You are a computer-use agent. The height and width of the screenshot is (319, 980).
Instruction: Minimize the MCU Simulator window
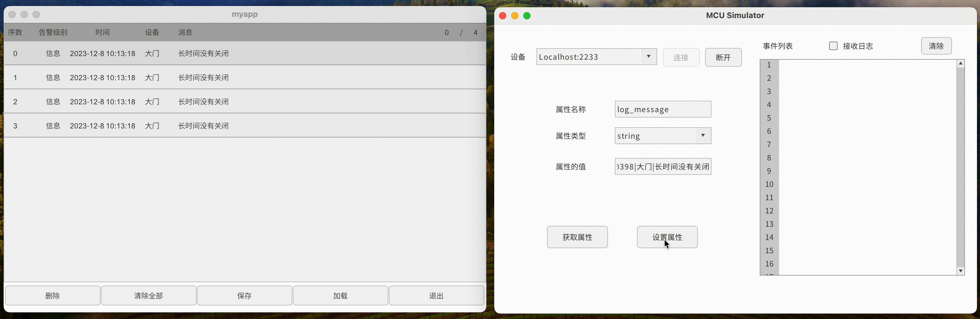pyautogui.click(x=515, y=16)
